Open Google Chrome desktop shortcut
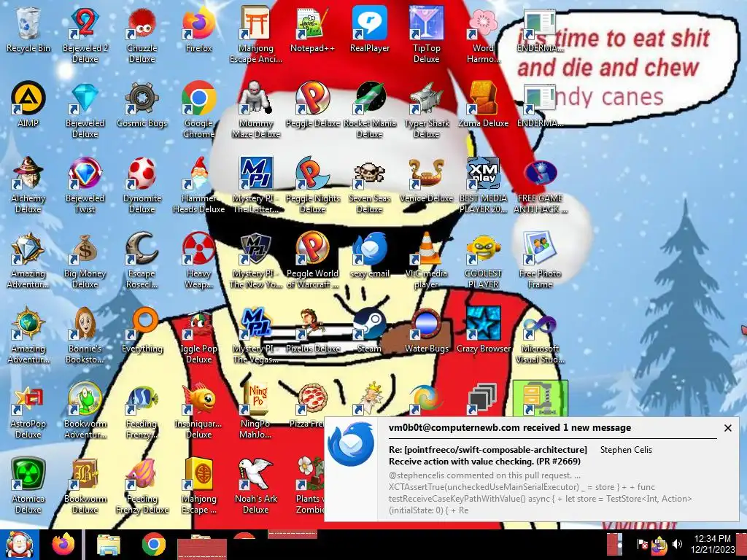This screenshot has height=560, width=747. pos(198,110)
